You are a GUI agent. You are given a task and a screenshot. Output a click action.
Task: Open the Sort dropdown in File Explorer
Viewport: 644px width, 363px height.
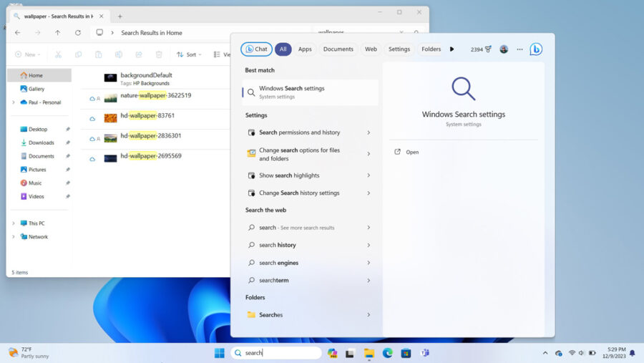pos(189,54)
